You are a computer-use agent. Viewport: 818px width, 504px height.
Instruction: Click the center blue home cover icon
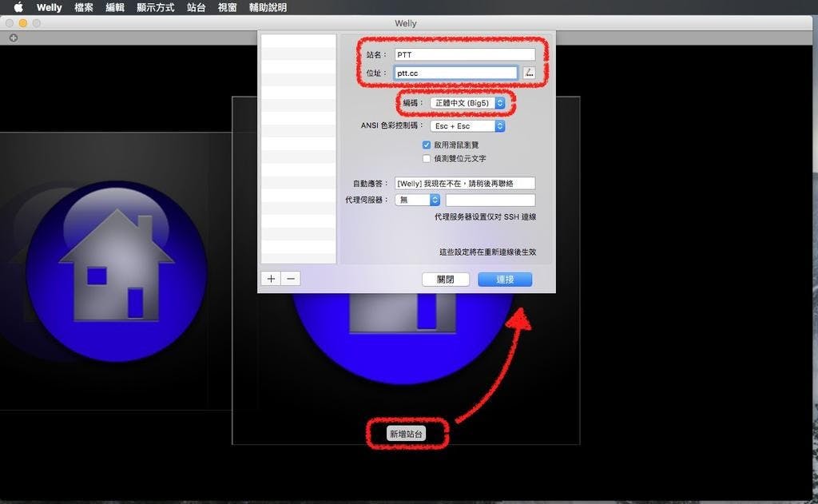pyautogui.click(x=403, y=338)
